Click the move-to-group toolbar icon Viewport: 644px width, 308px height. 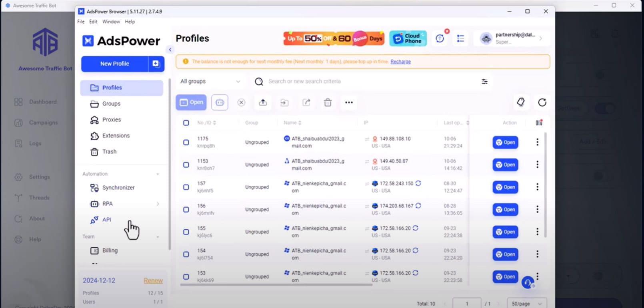click(284, 103)
